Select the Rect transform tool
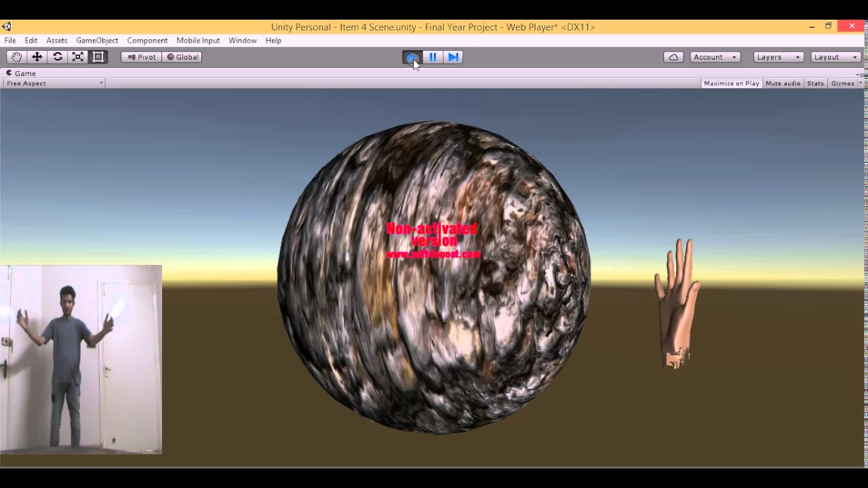868x488 pixels. (x=98, y=57)
